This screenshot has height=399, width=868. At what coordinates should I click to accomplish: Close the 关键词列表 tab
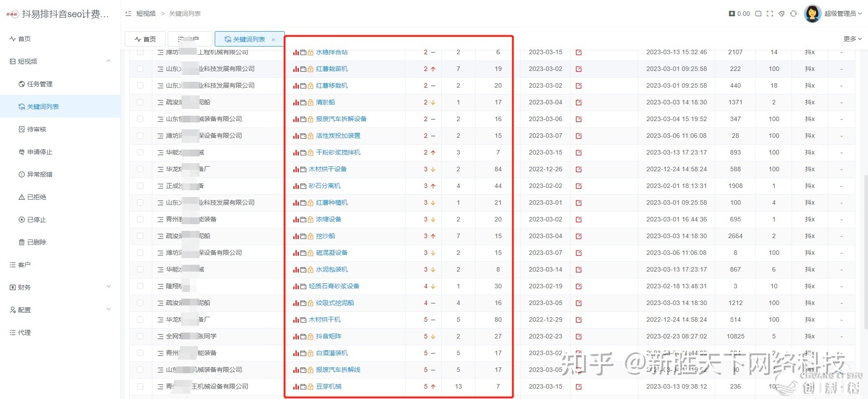[274, 40]
